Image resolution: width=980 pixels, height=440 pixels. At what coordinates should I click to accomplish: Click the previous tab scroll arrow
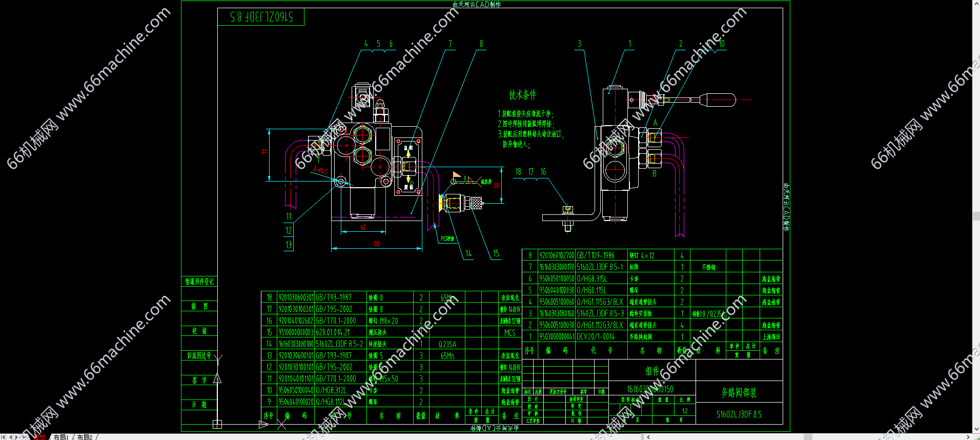point(10,437)
